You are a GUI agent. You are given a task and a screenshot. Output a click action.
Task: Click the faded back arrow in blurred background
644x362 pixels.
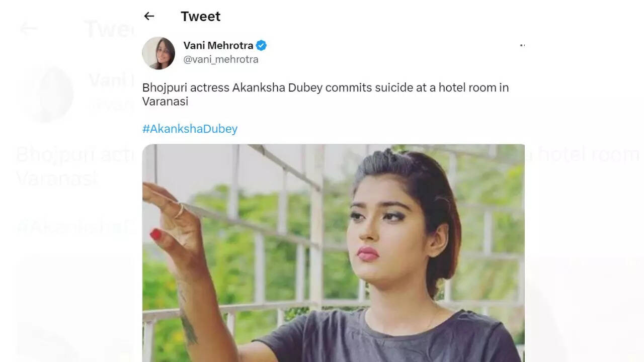pos(28,29)
